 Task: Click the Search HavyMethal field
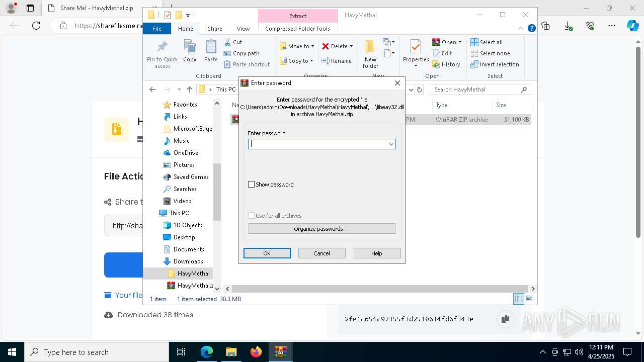480,89
